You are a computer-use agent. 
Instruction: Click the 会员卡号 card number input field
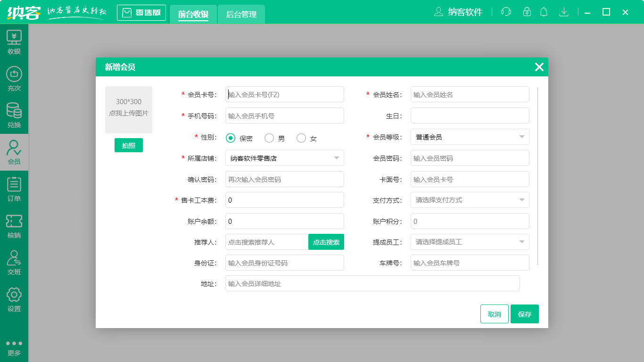[x=284, y=94]
